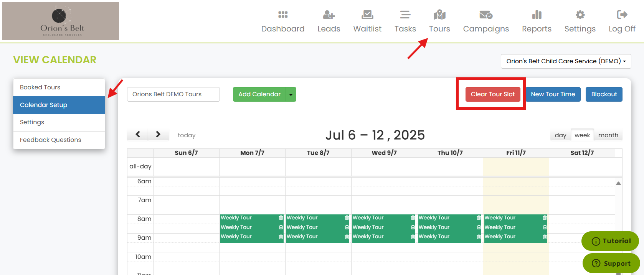Jump to today in the calendar

[187, 135]
